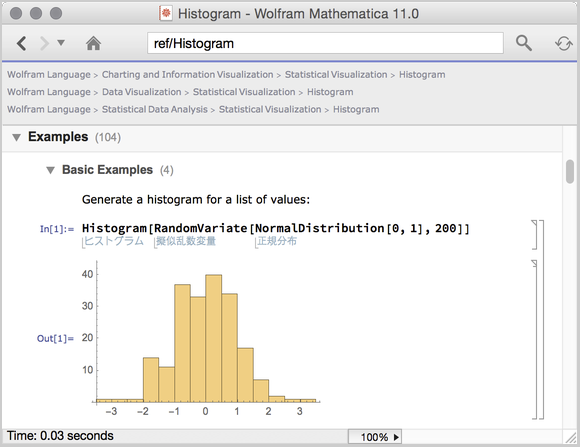Image resolution: width=580 pixels, height=447 pixels.
Task: Click NormalDistribution in the input code
Action: (320, 228)
